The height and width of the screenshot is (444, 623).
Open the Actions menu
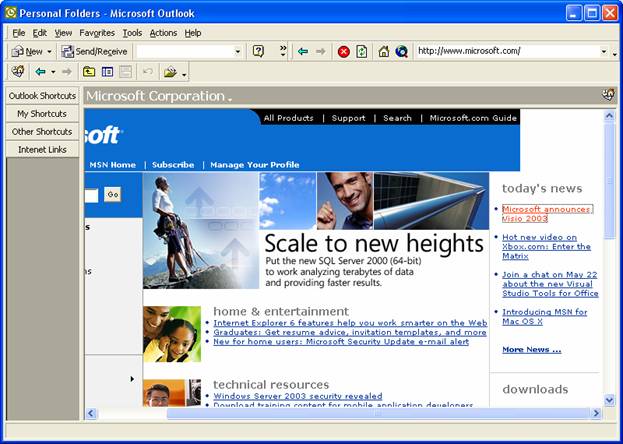[163, 33]
